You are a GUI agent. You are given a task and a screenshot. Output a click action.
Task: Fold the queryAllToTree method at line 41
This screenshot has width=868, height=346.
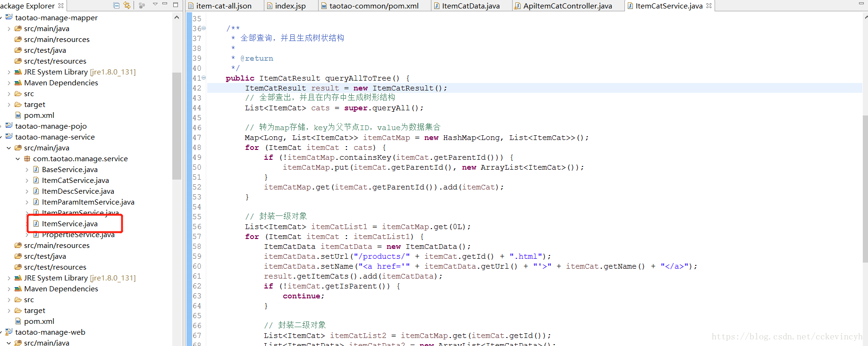(204, 78)
